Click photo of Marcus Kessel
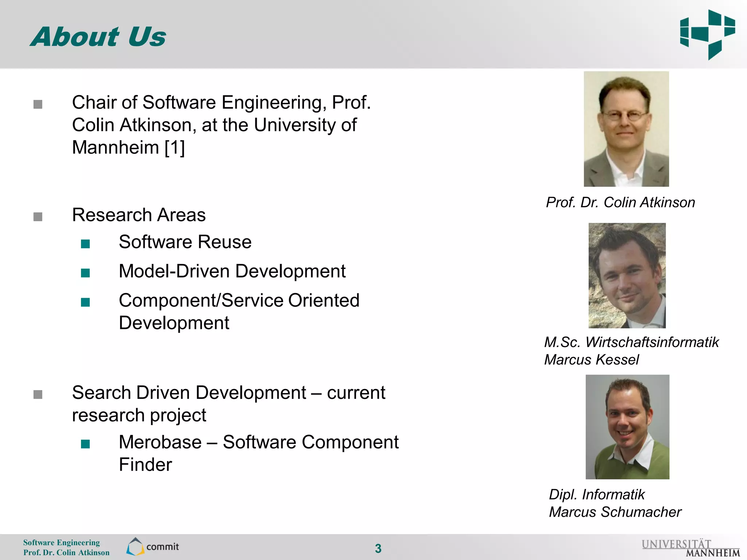The image size is (747, 560). tap(627, 276)
